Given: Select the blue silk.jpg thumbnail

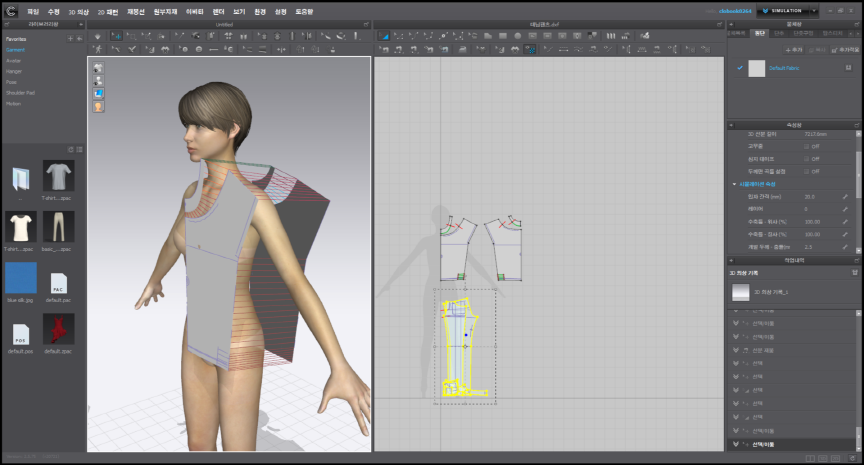Looking at the screenshot, I should pos(21,278).
